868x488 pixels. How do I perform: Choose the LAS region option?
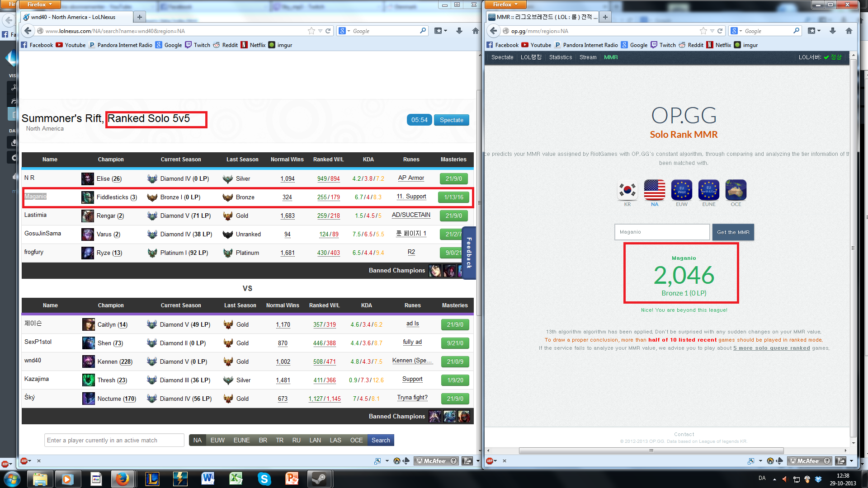[335, 440]
